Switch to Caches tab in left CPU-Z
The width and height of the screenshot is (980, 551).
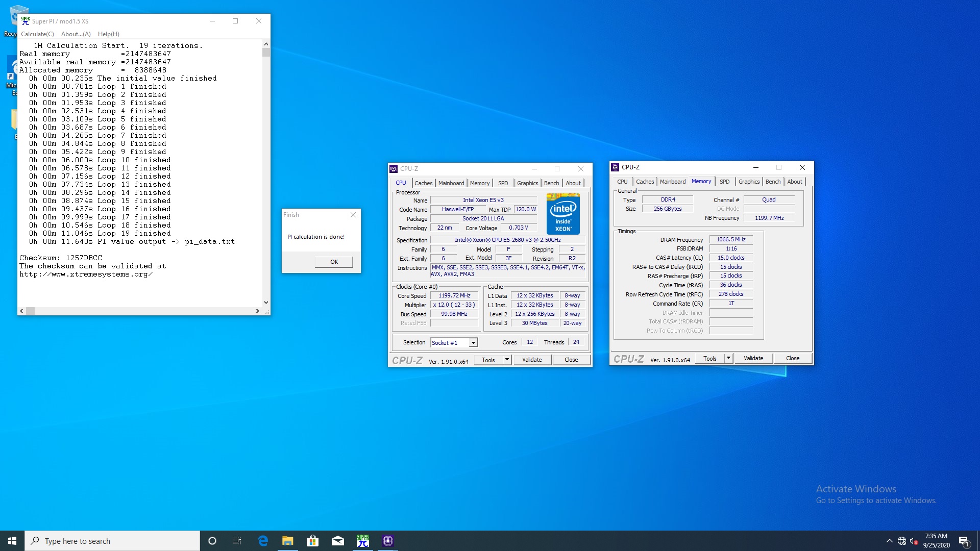423,183
